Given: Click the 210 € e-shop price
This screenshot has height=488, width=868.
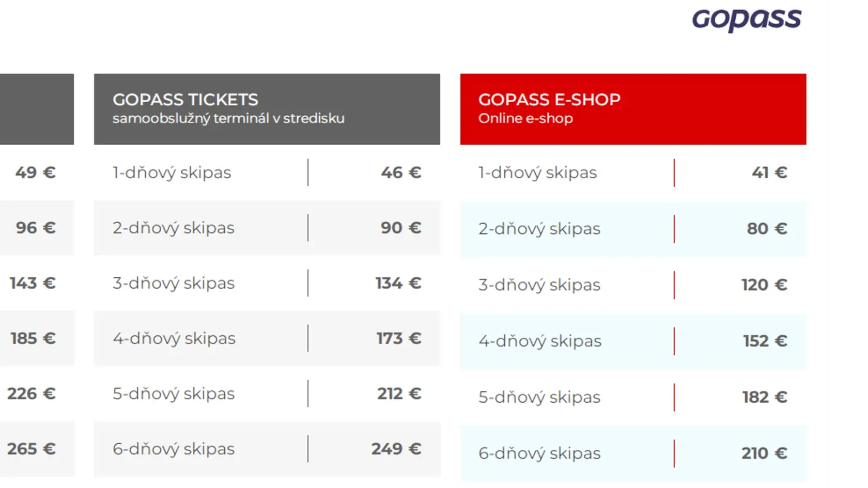Looking at the screenshot, I should click(x=764, y=453).
